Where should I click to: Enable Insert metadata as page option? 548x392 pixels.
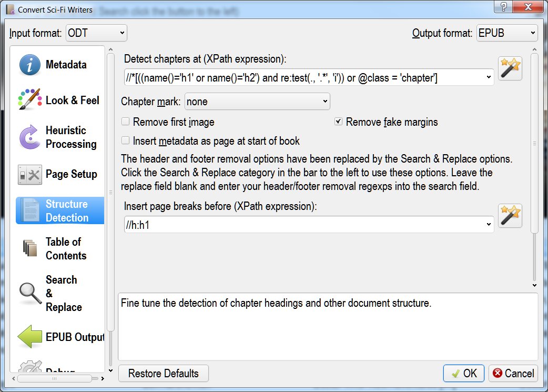[x=125, y=140]
